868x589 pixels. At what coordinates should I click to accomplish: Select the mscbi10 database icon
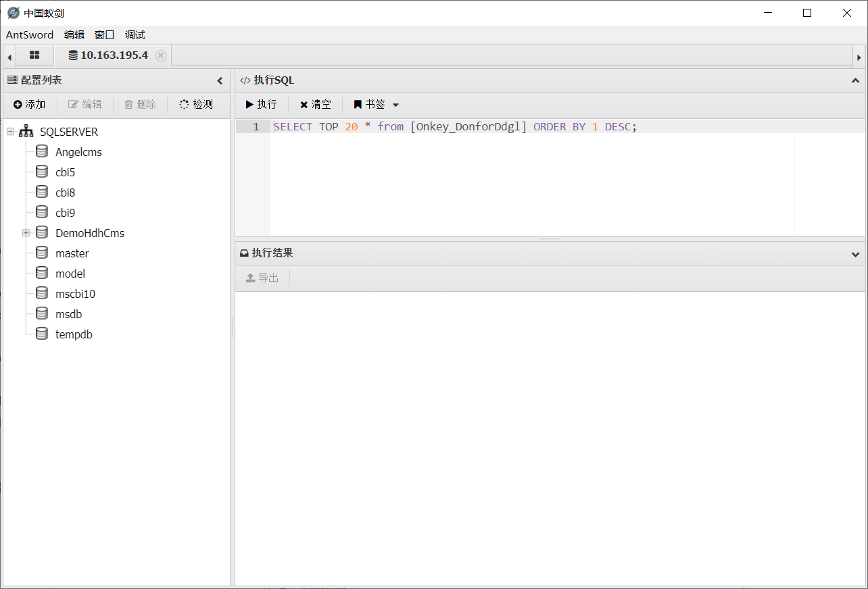coord(42,294)
